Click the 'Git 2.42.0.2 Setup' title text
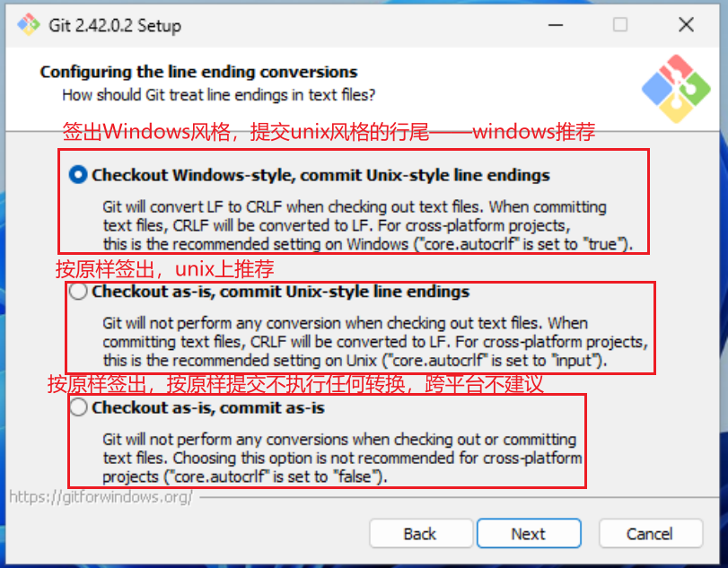The image size is (728, 568). [114, 25]
